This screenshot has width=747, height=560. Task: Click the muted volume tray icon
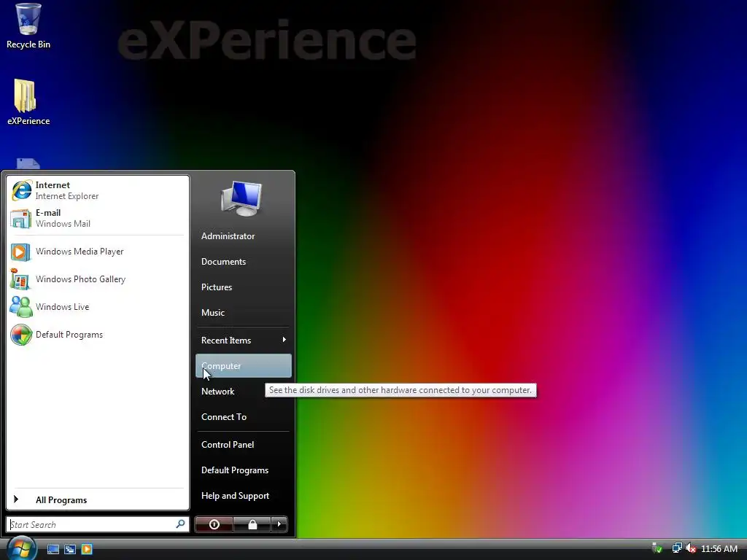[691, 548]
